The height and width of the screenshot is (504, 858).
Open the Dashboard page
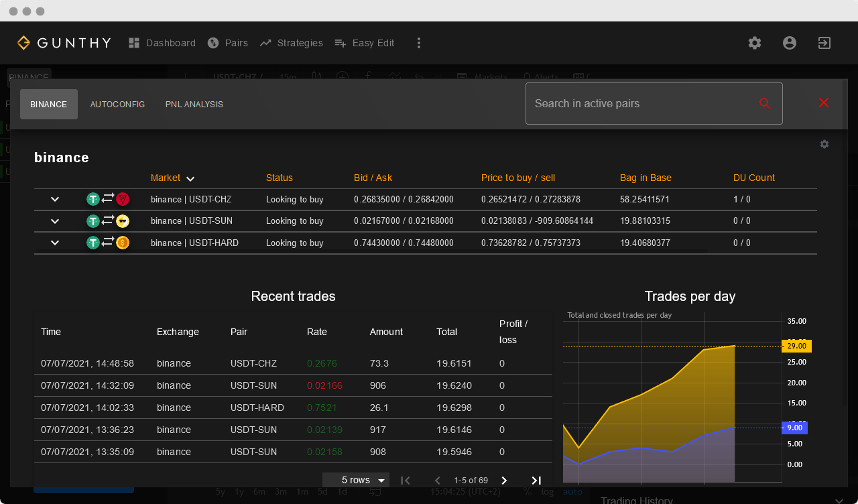tap(162, 43)
